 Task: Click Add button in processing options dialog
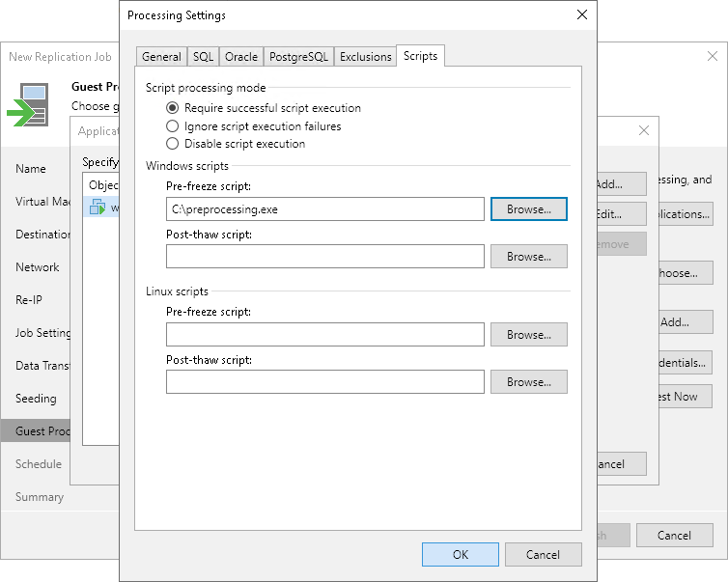pyautogui.click(x=622, y=184)
